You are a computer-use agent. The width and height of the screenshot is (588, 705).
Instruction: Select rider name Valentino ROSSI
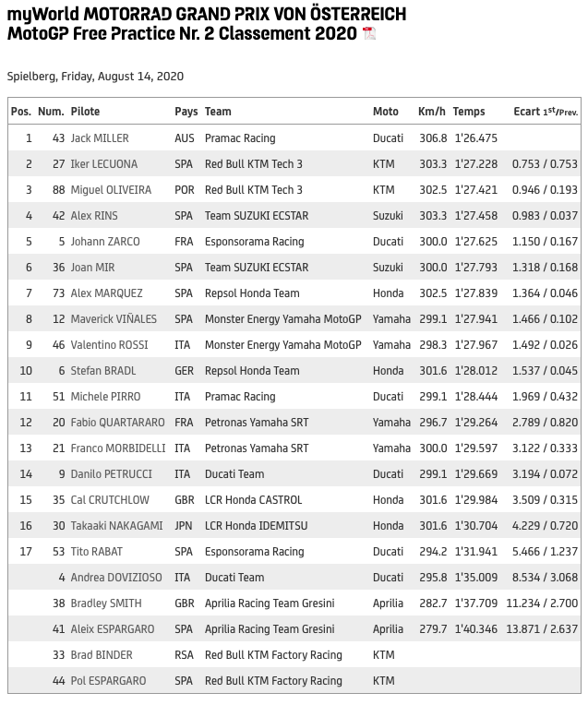click(x=106, y=345)
